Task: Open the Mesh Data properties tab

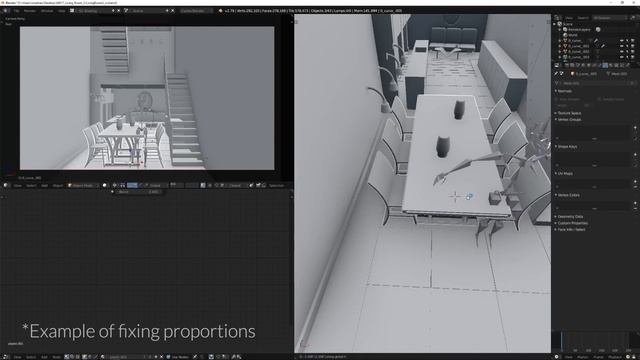Action: point(605,65)
